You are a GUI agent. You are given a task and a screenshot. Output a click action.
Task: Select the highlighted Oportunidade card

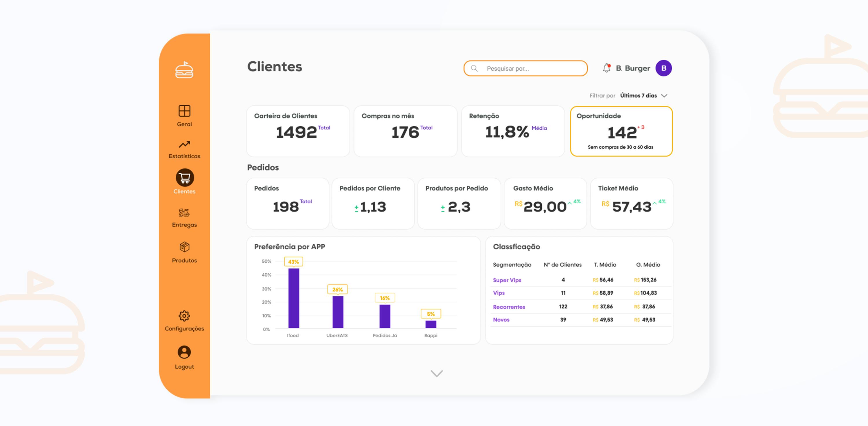pos(621,131)
